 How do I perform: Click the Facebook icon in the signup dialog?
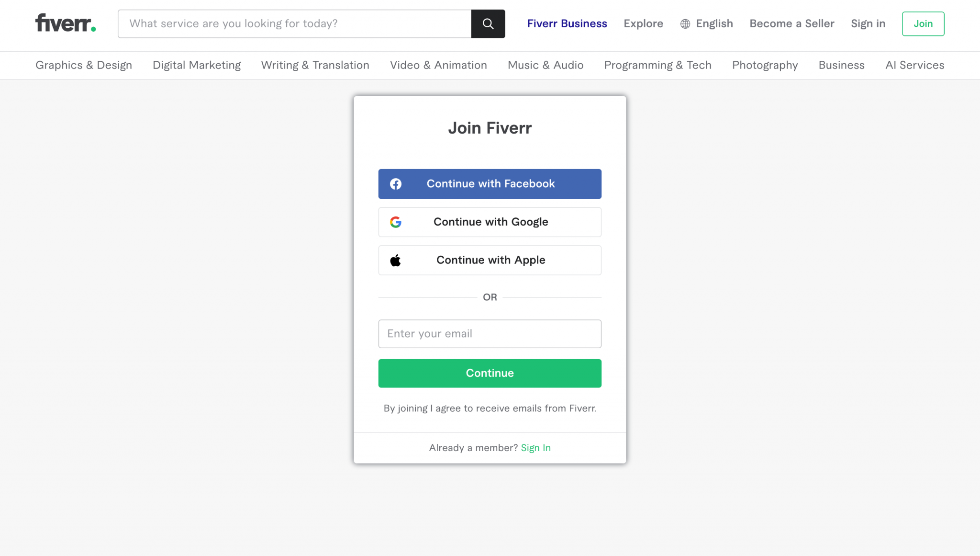[x=396, y=183]
